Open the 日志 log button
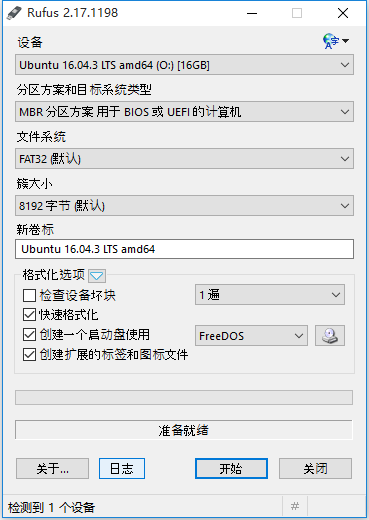The image size is (369, 520). tap(122, 469)
